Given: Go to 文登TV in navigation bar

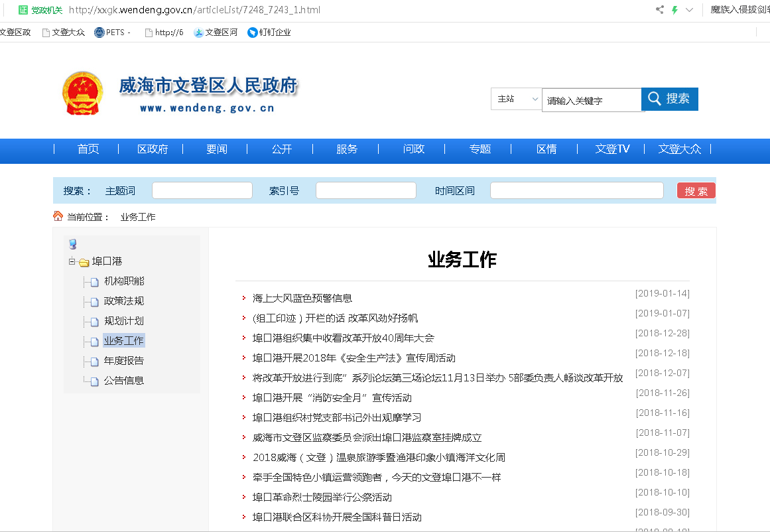Looking at the screenshot, I should point(612,149).
